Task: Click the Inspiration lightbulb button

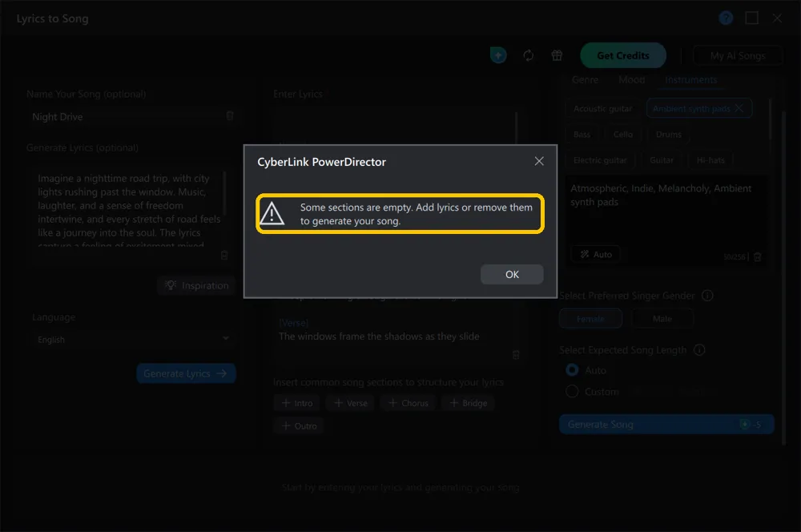Action: [197, 285]
